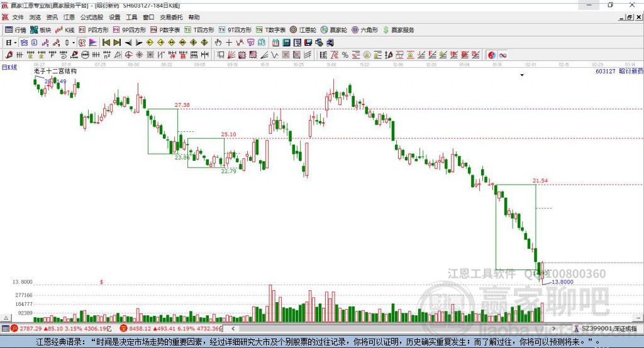644x348 pixels.
Task: Open the 赢家轮 tool
Action: coord(334,30)
